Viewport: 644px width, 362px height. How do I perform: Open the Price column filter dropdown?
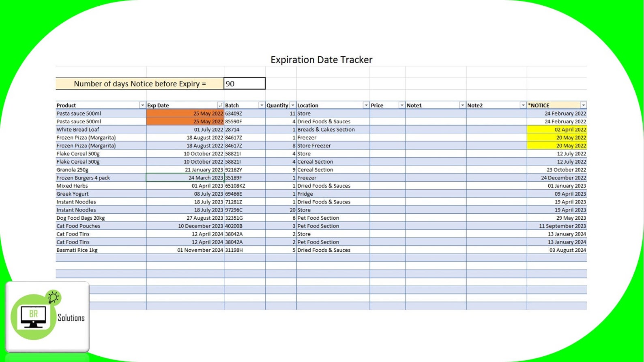pyautogui.click(x=401, y=105)
